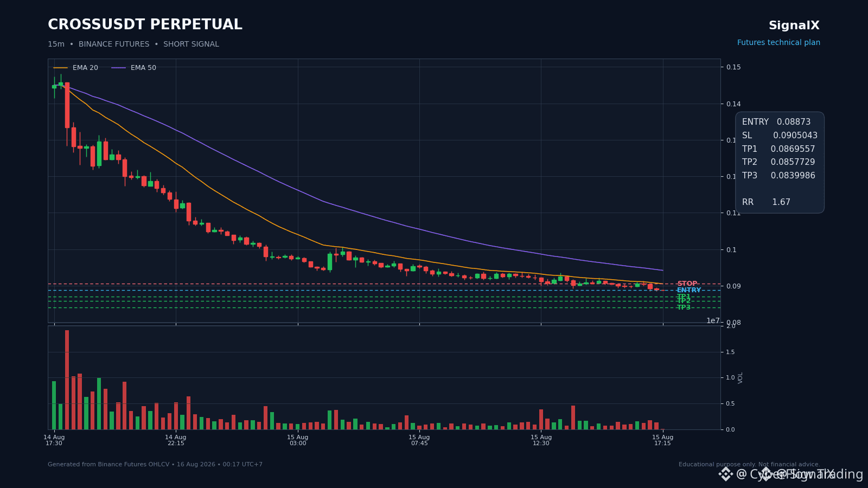Click the SL 0.0905043 row in info box
The height and width of the screenshot is (488, 868).
pyautogui.click(x=780, y=136)
